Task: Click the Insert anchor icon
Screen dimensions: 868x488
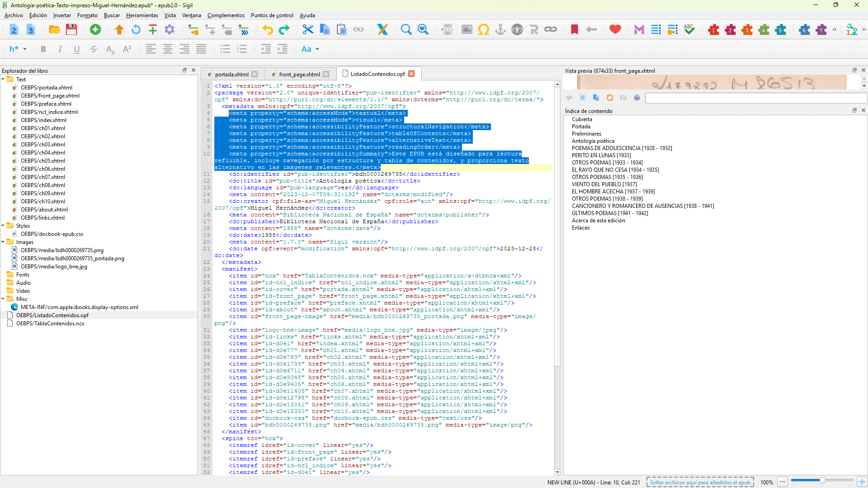Action: click(500, 30)
